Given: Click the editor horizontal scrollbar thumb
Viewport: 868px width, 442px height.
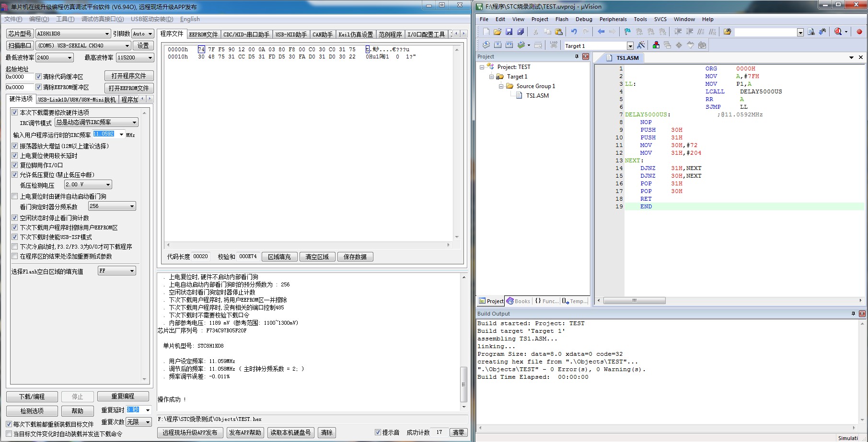Looking at the screenshot, I should tap(634, 301).
